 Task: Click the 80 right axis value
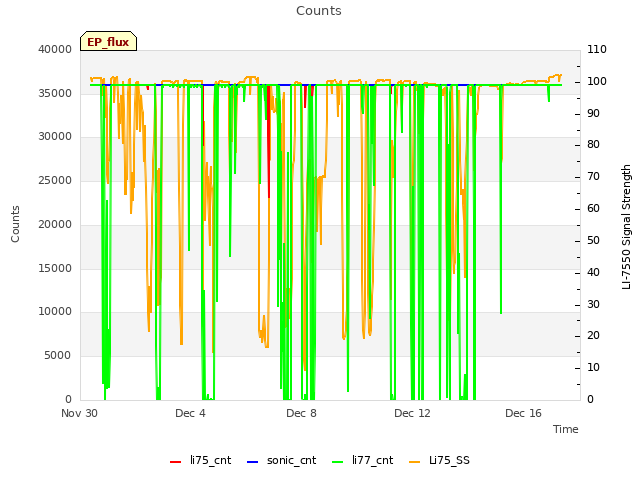593,144
